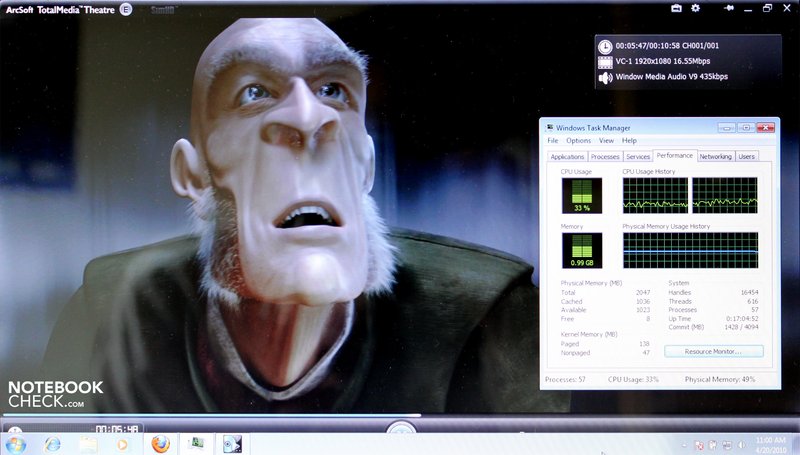Click the Available memory value 1023
Image resolution: width=800 pixels, height=455 pixels.
(x=643, y=310)
